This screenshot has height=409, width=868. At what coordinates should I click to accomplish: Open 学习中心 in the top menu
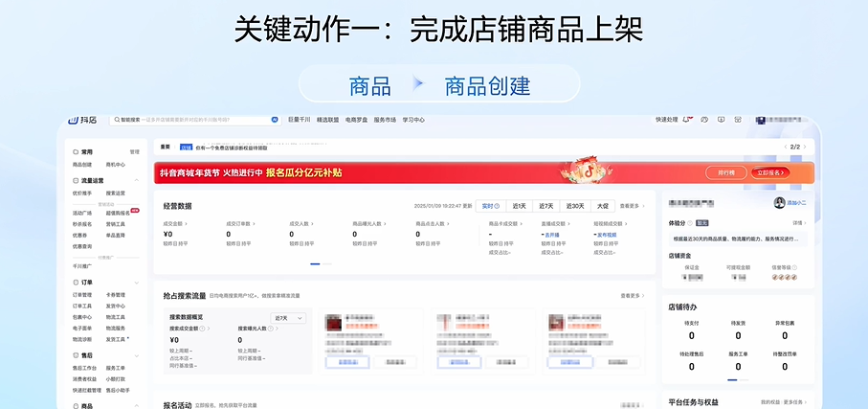413,121
